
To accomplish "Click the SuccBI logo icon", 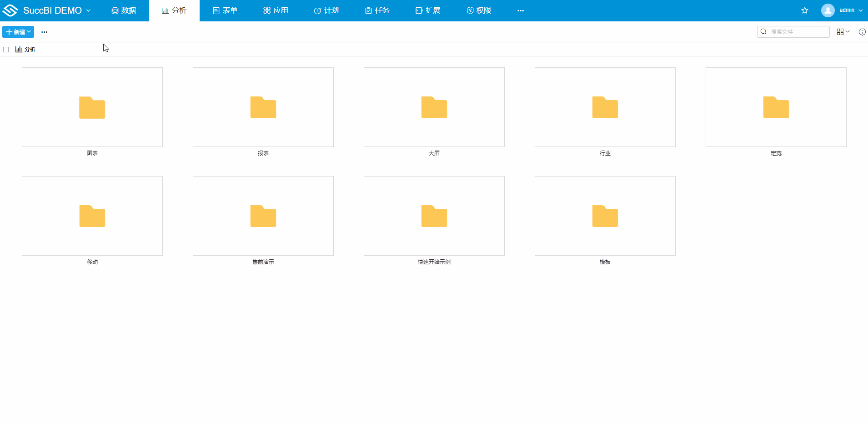I will click(10, 10).
